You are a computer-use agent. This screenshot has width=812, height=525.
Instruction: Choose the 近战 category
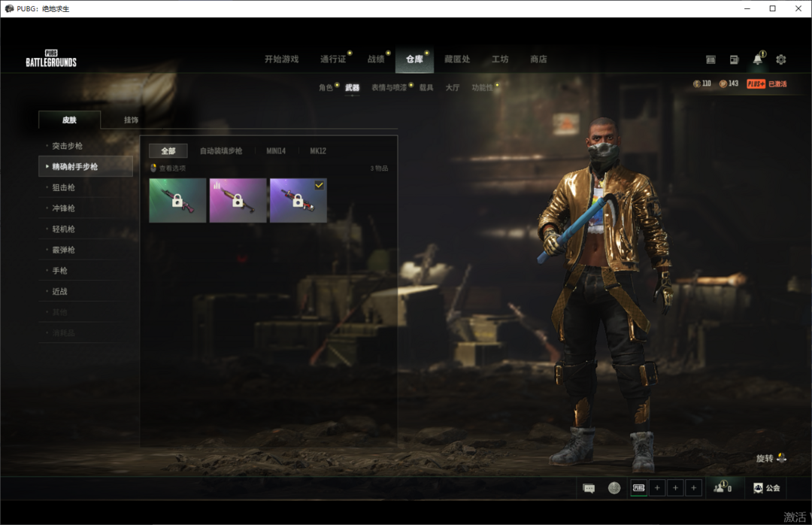tap(86, 291)
